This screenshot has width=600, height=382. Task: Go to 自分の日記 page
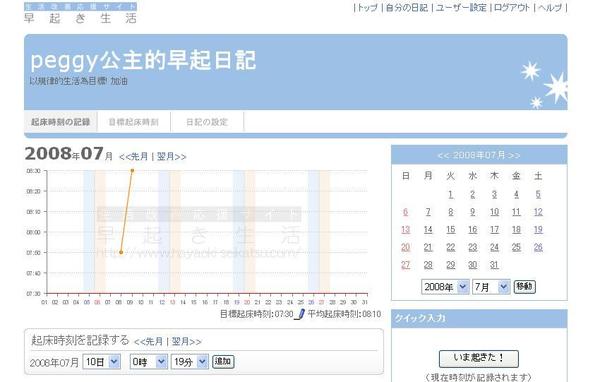pos(406,8)
